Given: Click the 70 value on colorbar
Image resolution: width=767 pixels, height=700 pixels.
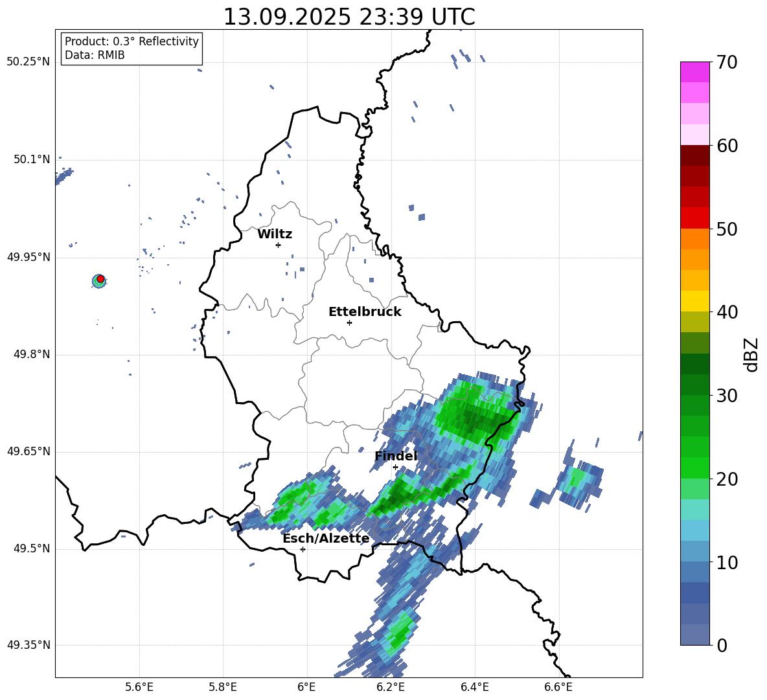Looking at the screenshot, I should click(x=727, y=62).
